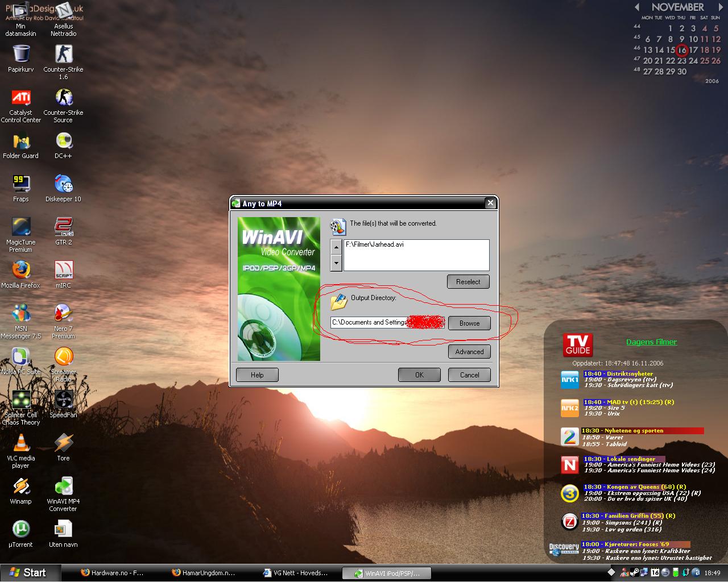Confirm conversion with OK button
This screenshot has height=582, width=728.
[x=419, y=375]
